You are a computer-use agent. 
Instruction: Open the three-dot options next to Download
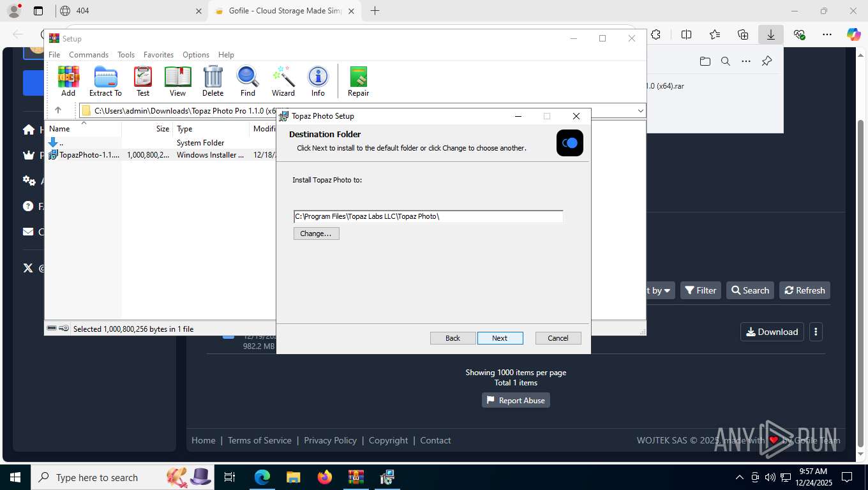coord(816,332)
